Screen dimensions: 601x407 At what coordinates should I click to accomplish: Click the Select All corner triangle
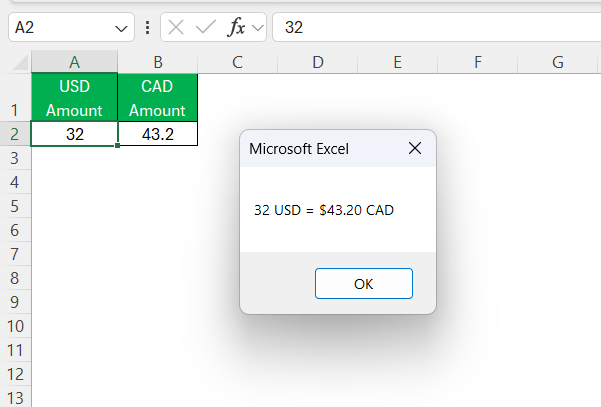click(x=20, y=62)
